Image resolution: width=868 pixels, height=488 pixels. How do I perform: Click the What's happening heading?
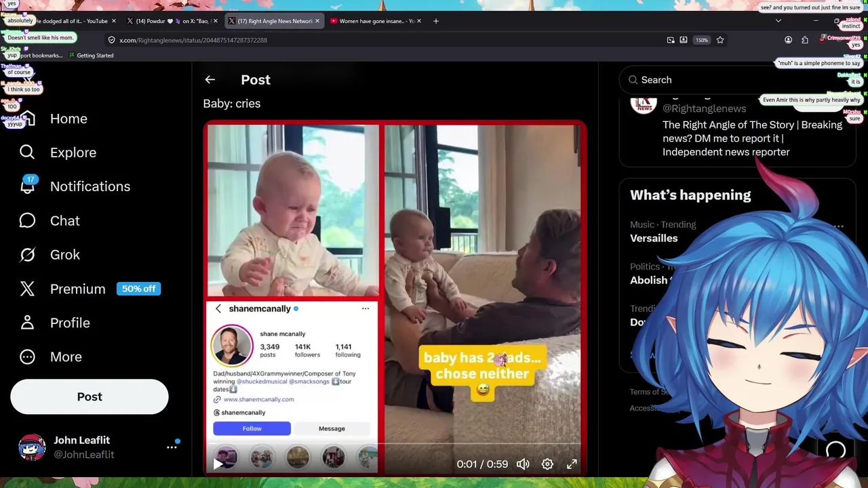pyautogui.click(x=690, y=195)
